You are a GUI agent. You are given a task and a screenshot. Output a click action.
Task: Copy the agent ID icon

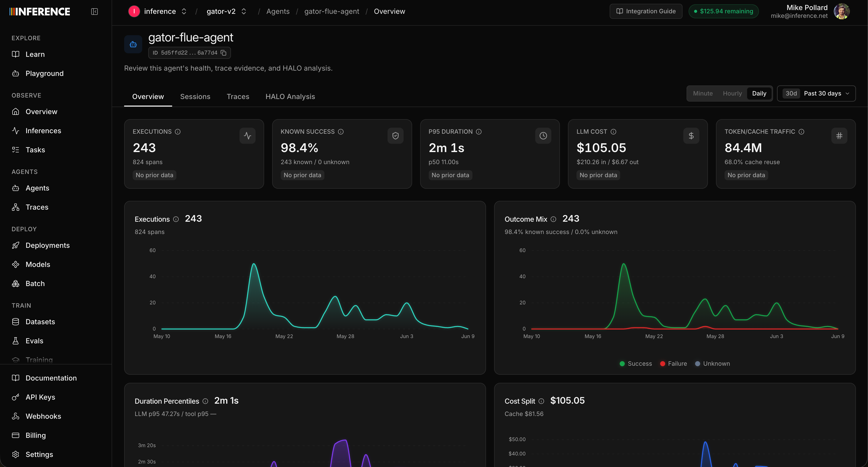(223, 53)
